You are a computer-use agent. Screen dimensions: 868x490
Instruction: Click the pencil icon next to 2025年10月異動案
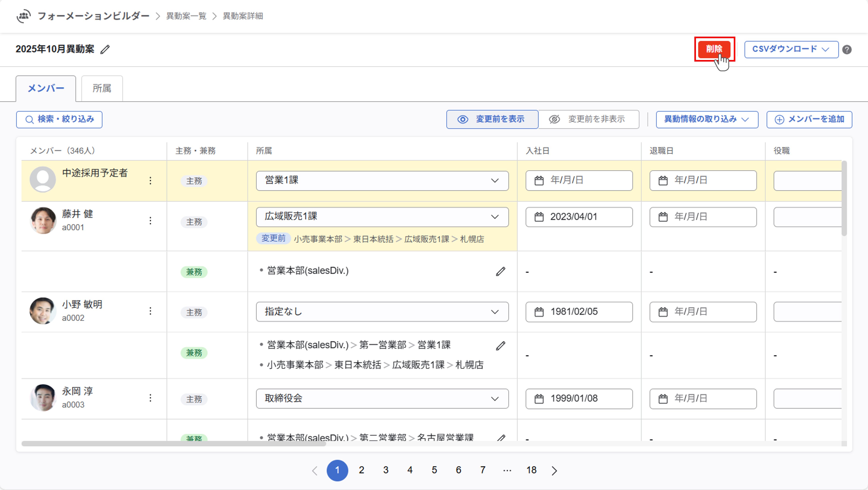[x=105, y=49]
